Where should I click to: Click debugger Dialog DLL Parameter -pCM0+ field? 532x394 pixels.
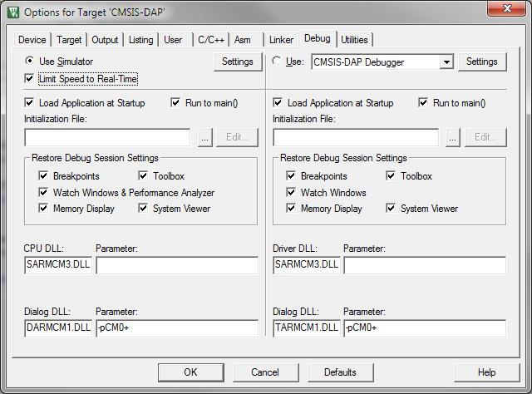pyautogui.click(x=425, y=328)
